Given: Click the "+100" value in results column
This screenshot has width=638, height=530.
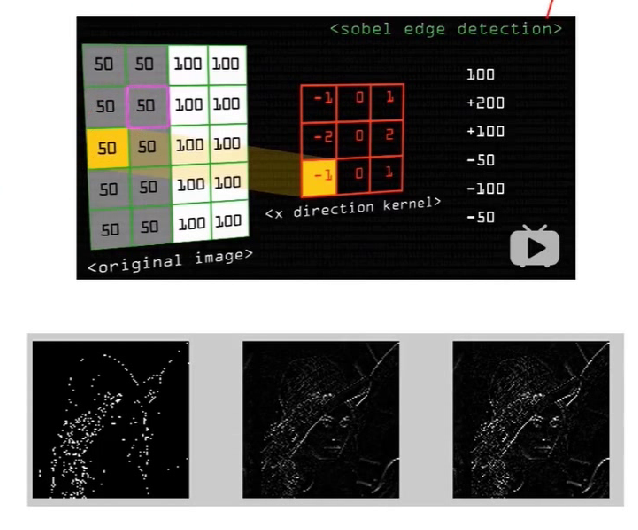Looking at the screenshot, I should (x=485, y=131).
